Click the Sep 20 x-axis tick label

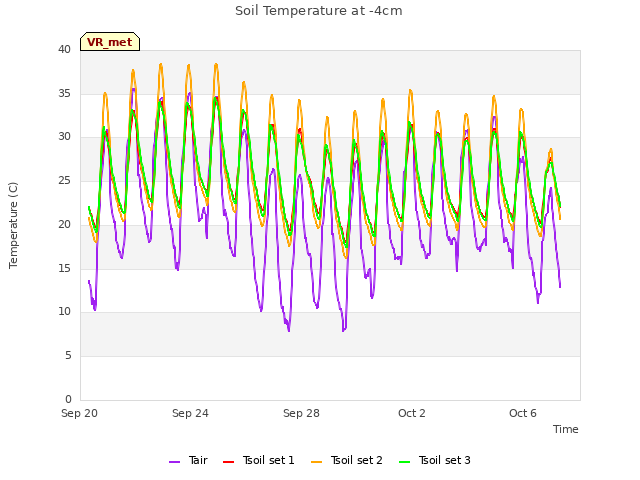80,413
